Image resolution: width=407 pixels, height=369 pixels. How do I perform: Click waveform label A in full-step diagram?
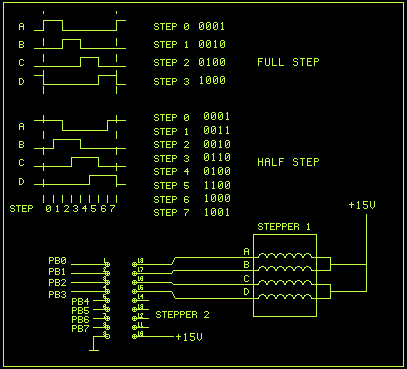coord(21,26)
